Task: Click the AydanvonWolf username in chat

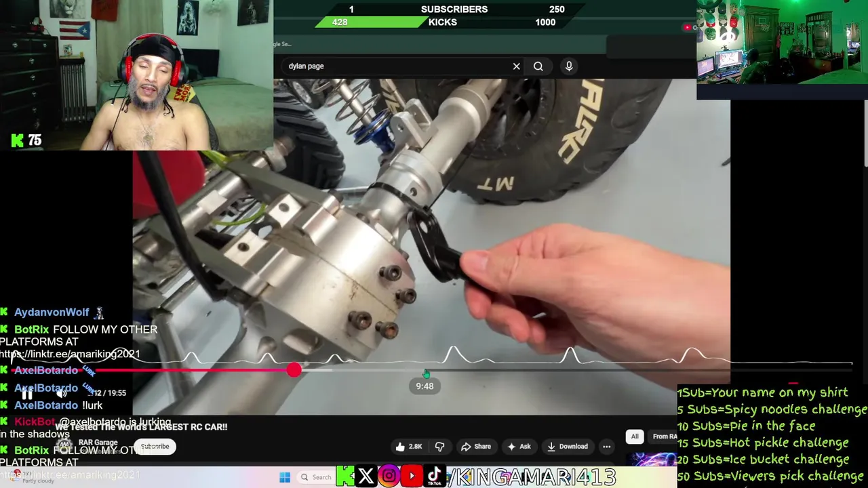Action: click(x=52, y=312)
